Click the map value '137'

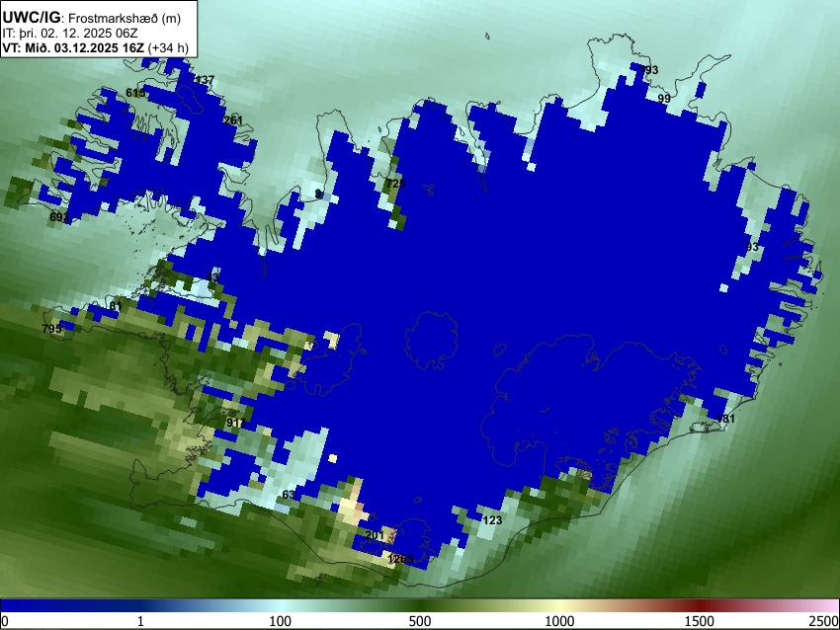coord(205,80)
